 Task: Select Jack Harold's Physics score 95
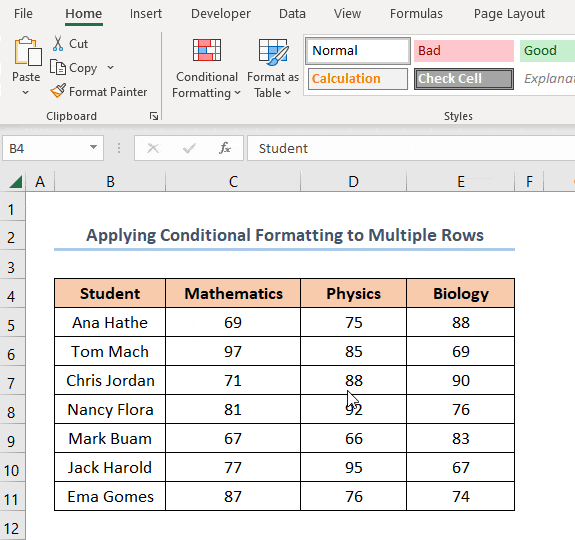point(354,467)
